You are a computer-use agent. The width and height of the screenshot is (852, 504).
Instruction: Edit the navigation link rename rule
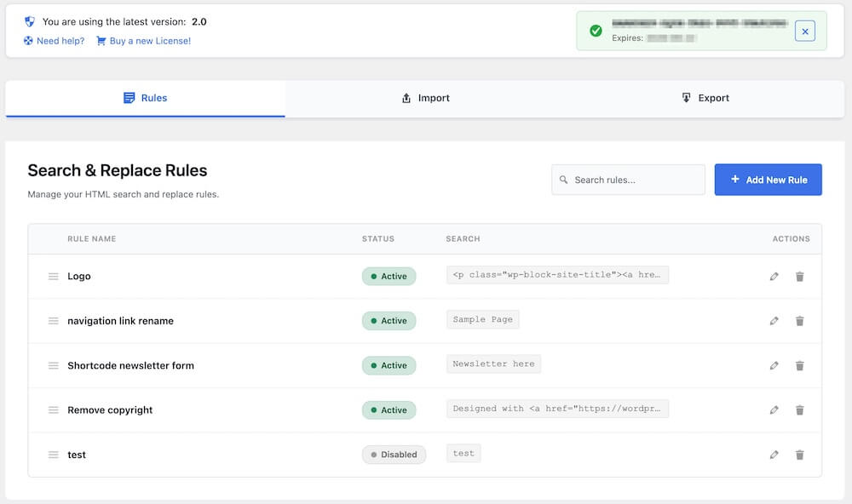point(774,321)
